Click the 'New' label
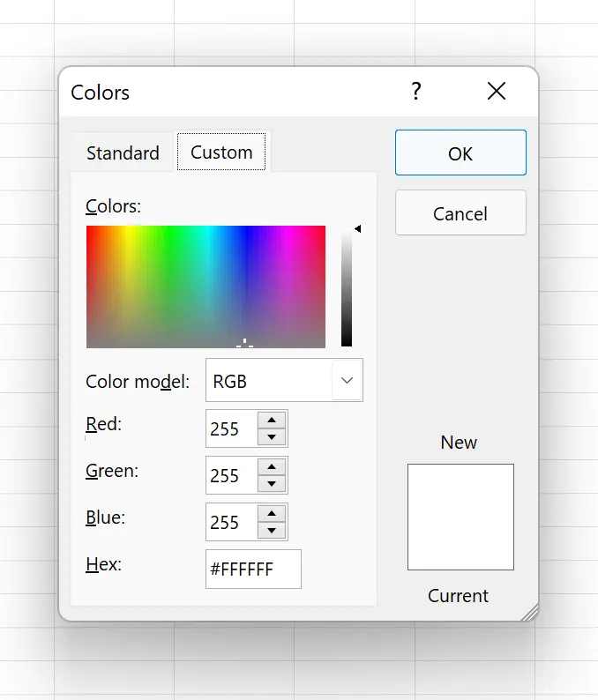 click(x=459, y=443)
